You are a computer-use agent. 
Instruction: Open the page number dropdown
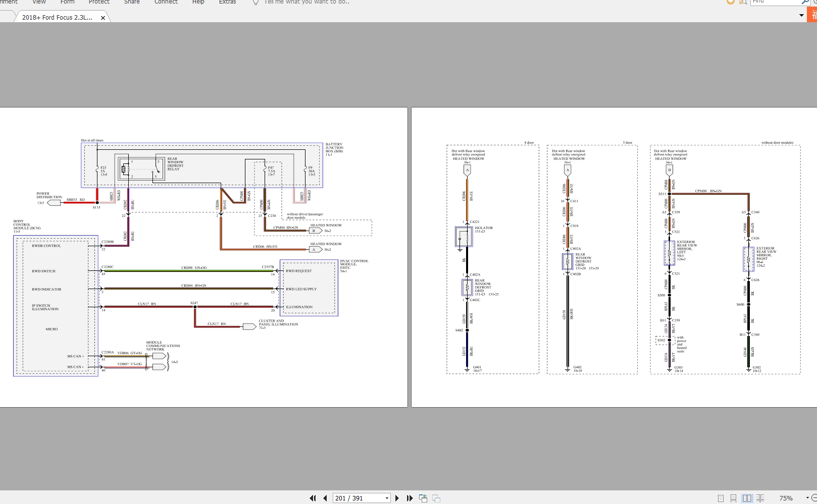(x=387, y=498)
